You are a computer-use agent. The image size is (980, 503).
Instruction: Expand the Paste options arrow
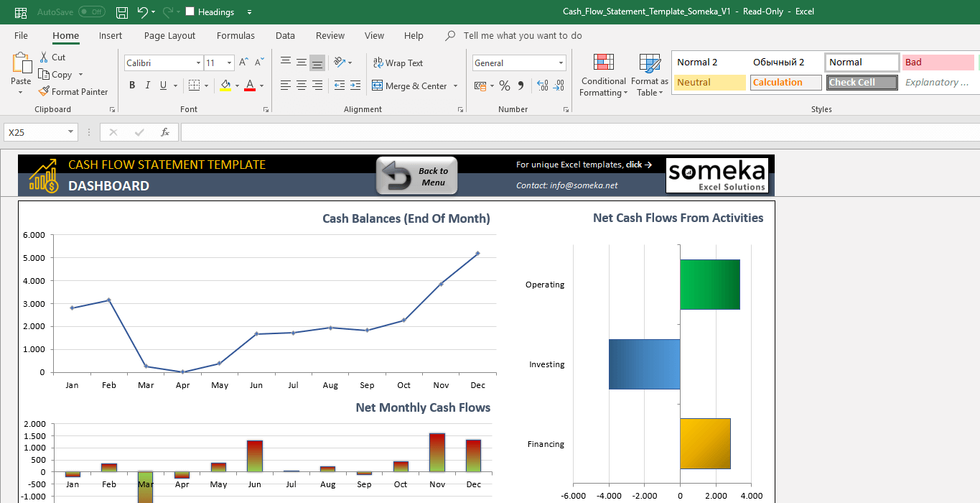(22, 92)
